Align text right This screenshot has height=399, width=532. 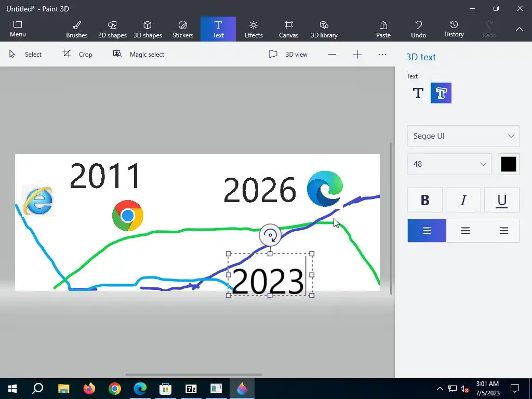click(504, 231)
